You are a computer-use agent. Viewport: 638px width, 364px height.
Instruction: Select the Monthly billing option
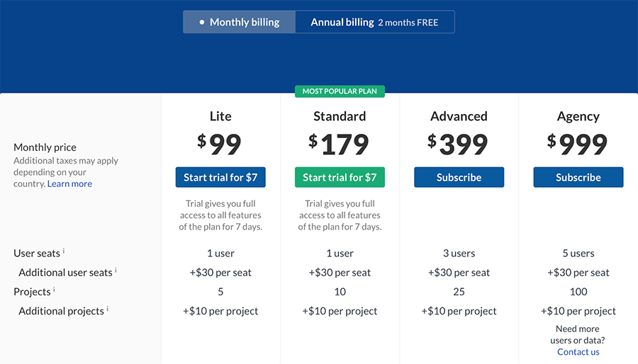(x=240, y=22)
